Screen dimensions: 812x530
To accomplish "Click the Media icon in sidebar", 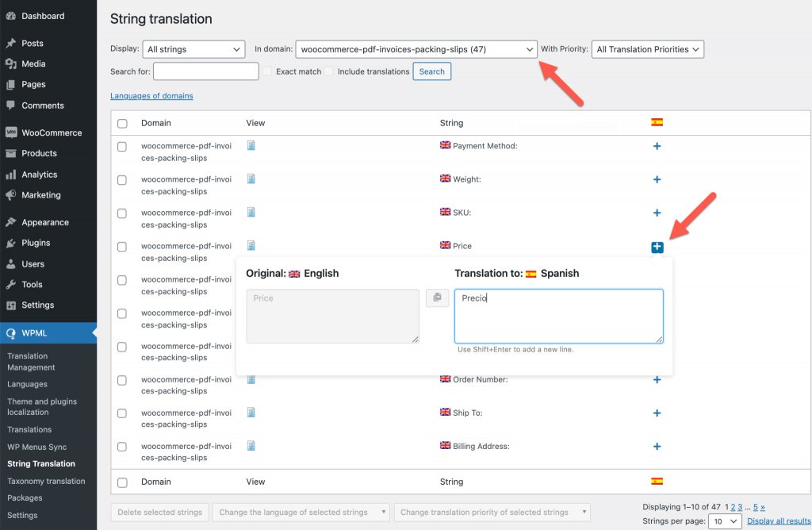I will pos(11,63).
